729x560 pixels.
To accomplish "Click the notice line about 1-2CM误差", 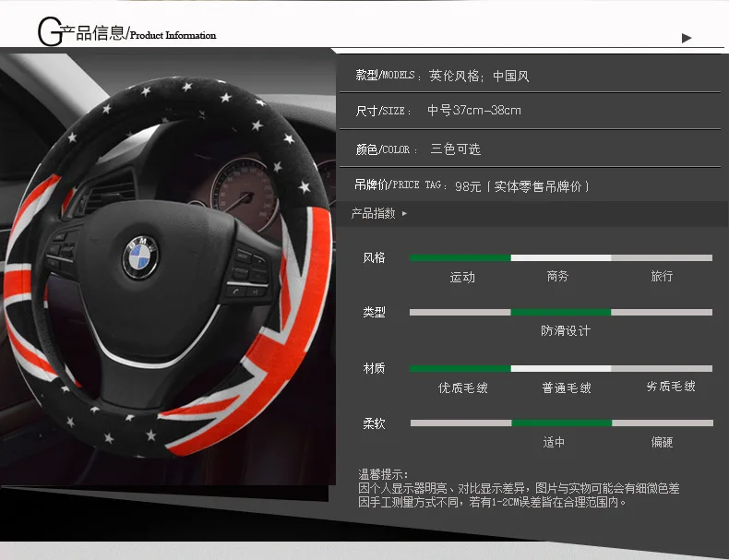I will (x=493, y=502).
